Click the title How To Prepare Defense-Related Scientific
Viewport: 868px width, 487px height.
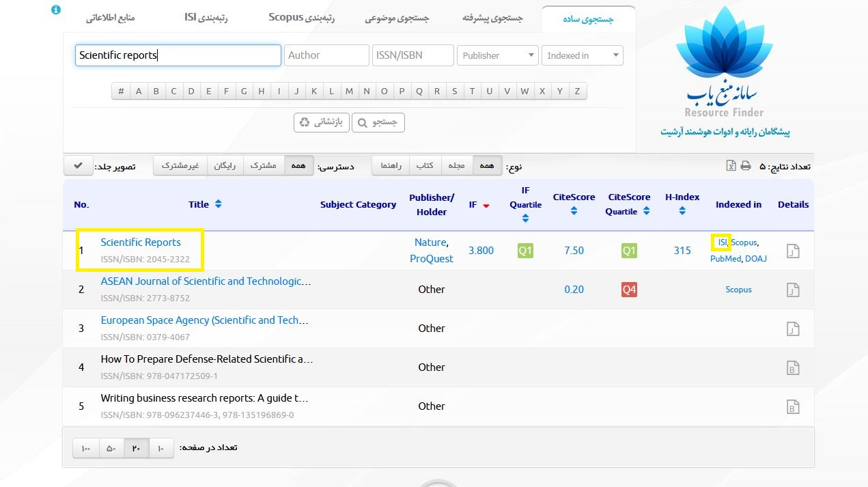coord(207,359)
